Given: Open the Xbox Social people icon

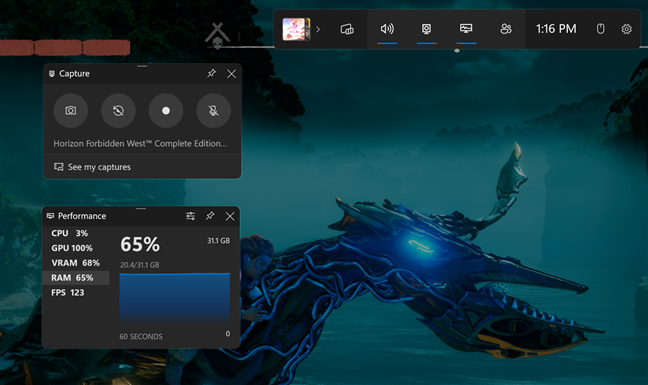Looking at the screenshot, I should [506, 29].
